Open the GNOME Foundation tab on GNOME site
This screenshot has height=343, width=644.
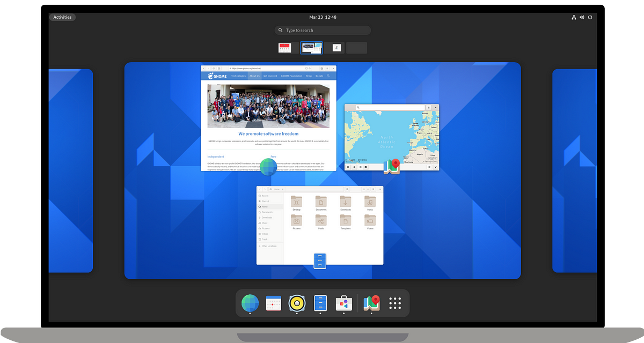(291, 76)
